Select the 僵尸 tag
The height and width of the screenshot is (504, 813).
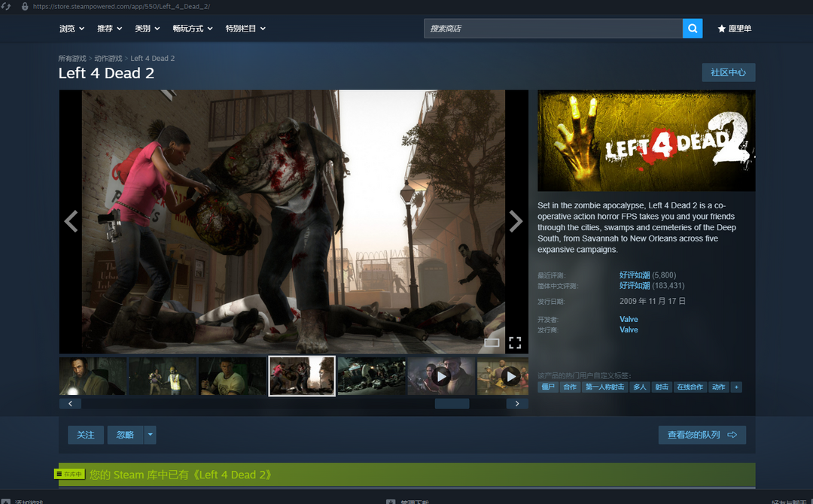(x=548, y=387)
